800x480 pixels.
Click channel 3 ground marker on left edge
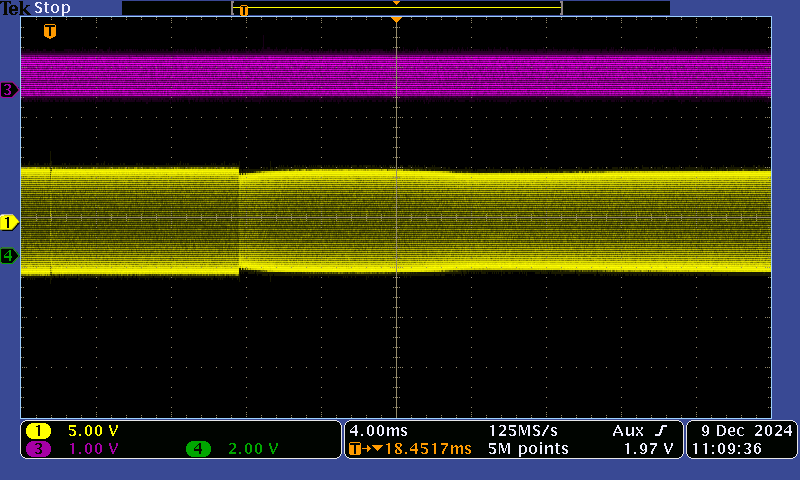click(x=9, y=90)
